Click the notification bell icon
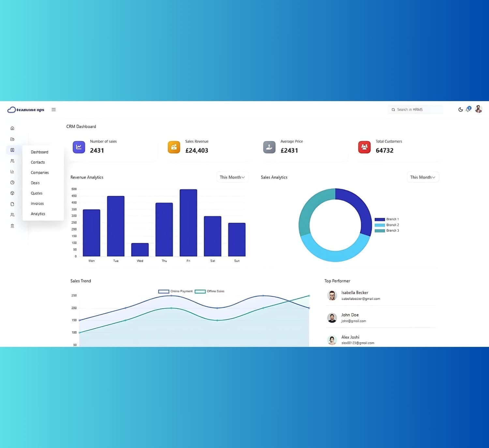The image size is (489, 448). (x=468, y=109)
